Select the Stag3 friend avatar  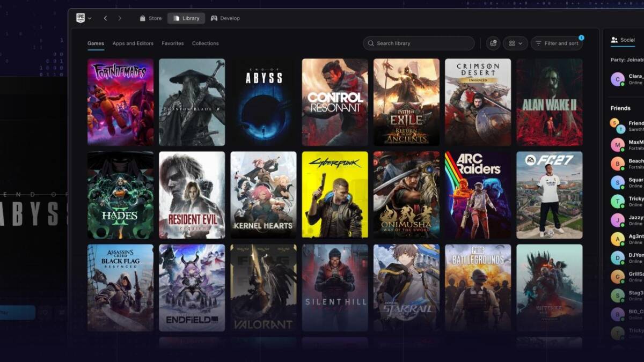(x=618, y=295)
